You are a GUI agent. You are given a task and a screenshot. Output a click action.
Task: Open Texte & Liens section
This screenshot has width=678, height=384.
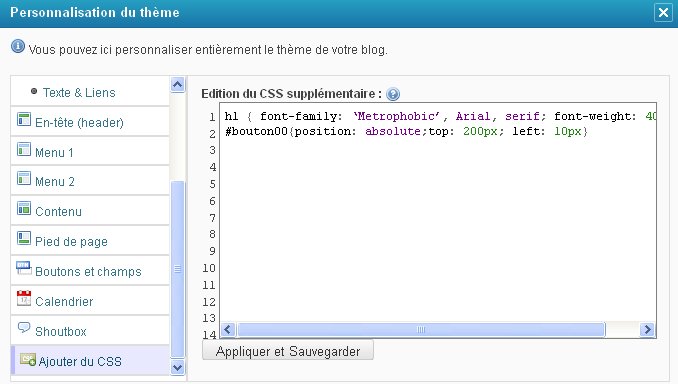90,92
